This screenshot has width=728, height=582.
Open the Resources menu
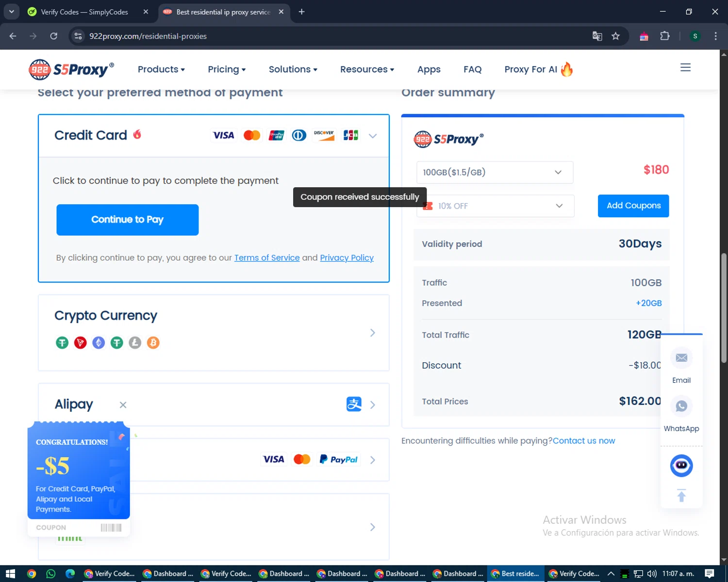[367, 69]
